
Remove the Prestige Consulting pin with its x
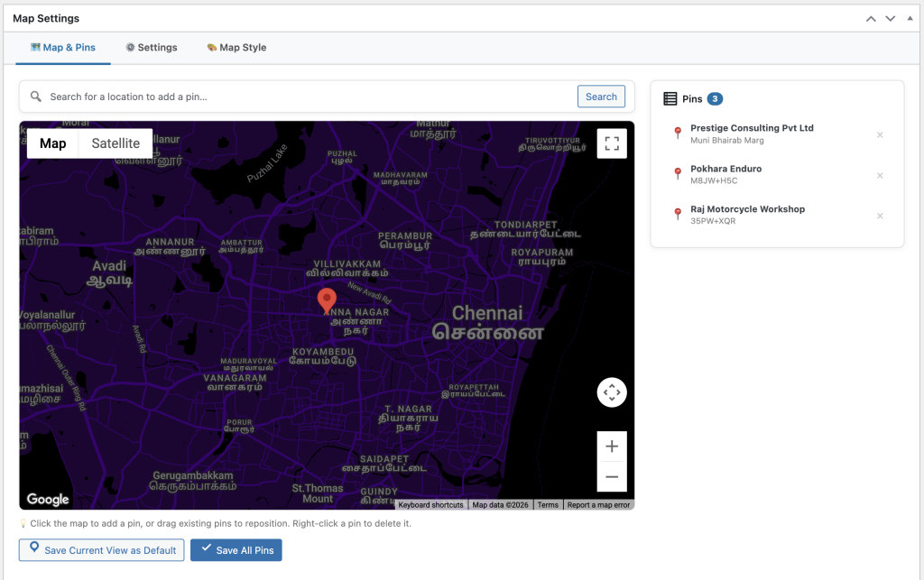[x=880, y=134]
